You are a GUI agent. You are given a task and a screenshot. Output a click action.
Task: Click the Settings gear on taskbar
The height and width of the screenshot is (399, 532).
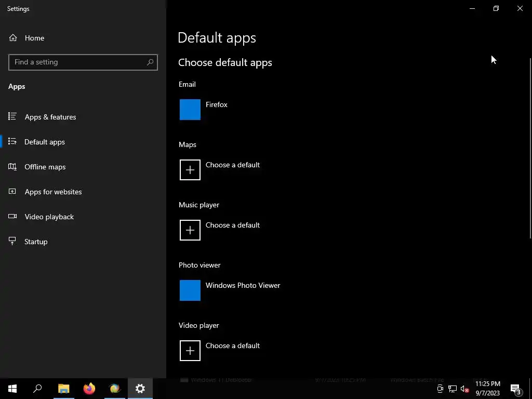click(140, 389)
